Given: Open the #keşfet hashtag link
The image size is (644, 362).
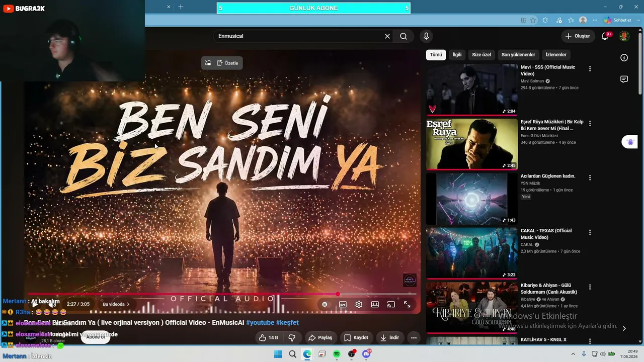Looking at the screenshot, I should coord(287,323).
